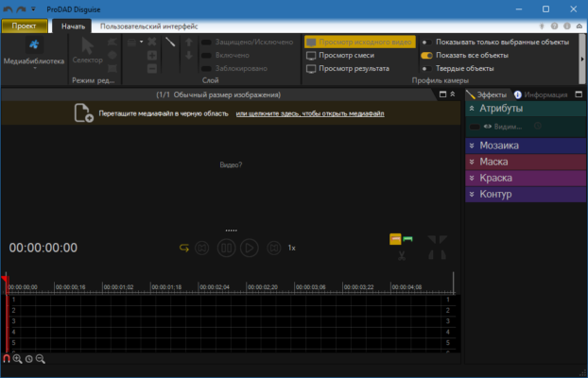
Task: Click the link to open a media file
Action: pos(310,113)
